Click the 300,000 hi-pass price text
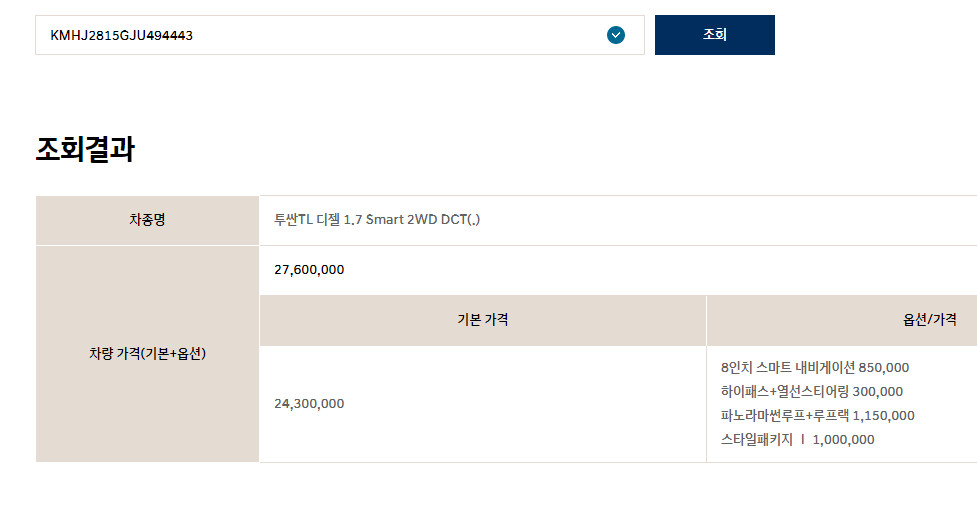Viewport: 977px width, 515px height. (878, 392)
